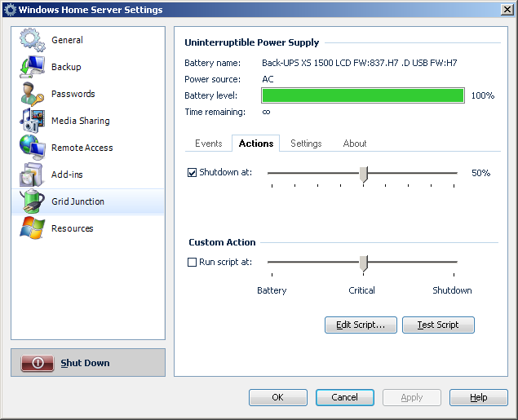Click the title bar gear icon
The height and width of the screenshot is (420, 518).
coord(10,10)
